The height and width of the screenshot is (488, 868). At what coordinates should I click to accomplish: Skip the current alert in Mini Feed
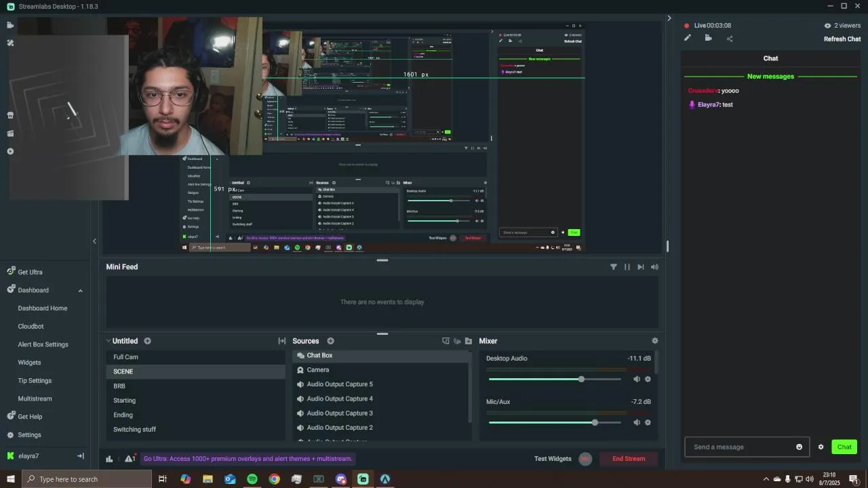(x=640, y=267)
